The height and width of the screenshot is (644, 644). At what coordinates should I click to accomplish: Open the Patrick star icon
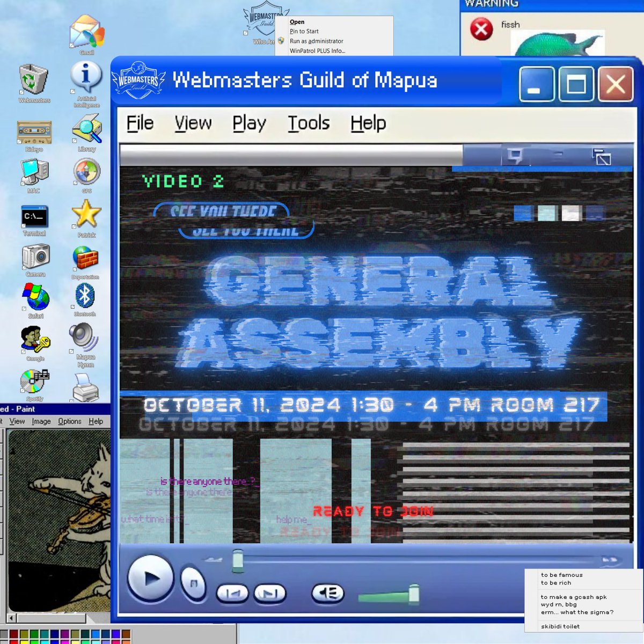coord(86,214)
